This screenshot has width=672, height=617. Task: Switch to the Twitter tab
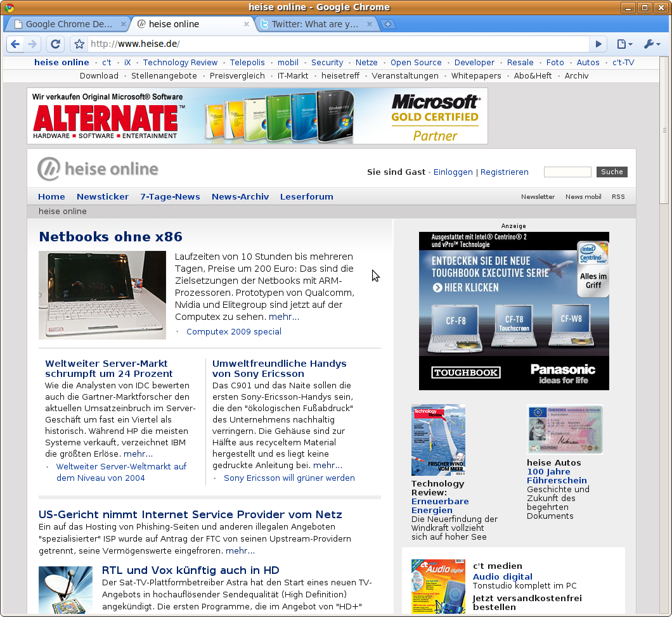(316, 25)
